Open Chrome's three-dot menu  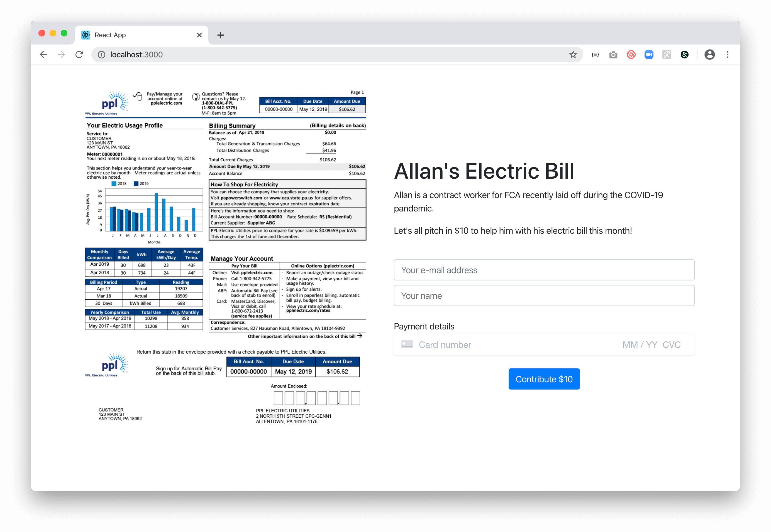[x=727, y=55]
